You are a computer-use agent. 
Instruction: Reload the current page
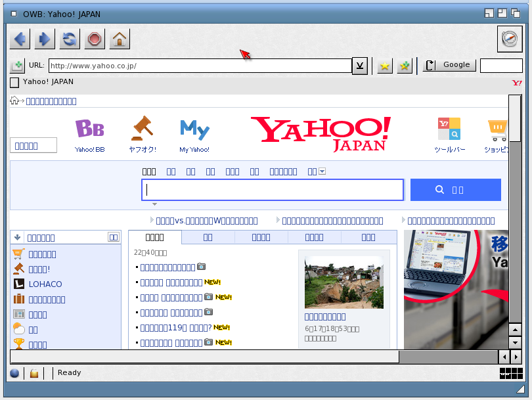69,39
